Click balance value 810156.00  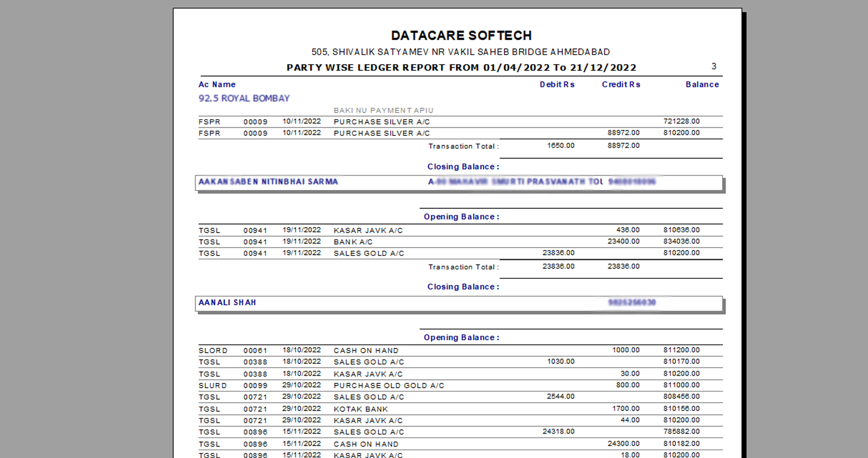681,409
